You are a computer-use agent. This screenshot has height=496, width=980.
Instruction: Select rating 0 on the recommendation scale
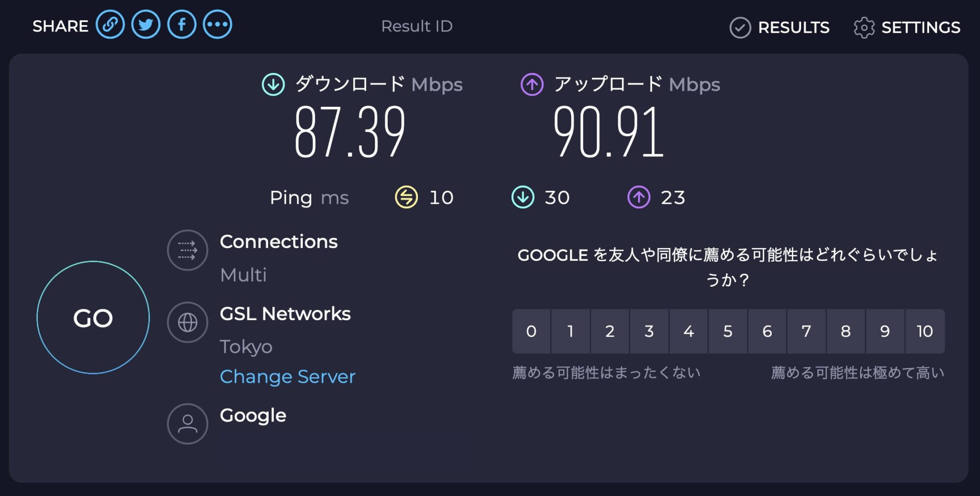pyautogui.click(x=532, y=332)
